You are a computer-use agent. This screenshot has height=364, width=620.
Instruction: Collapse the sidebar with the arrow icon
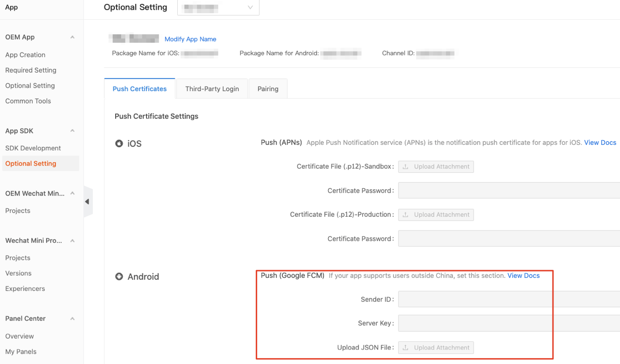[x=88, y=202]
